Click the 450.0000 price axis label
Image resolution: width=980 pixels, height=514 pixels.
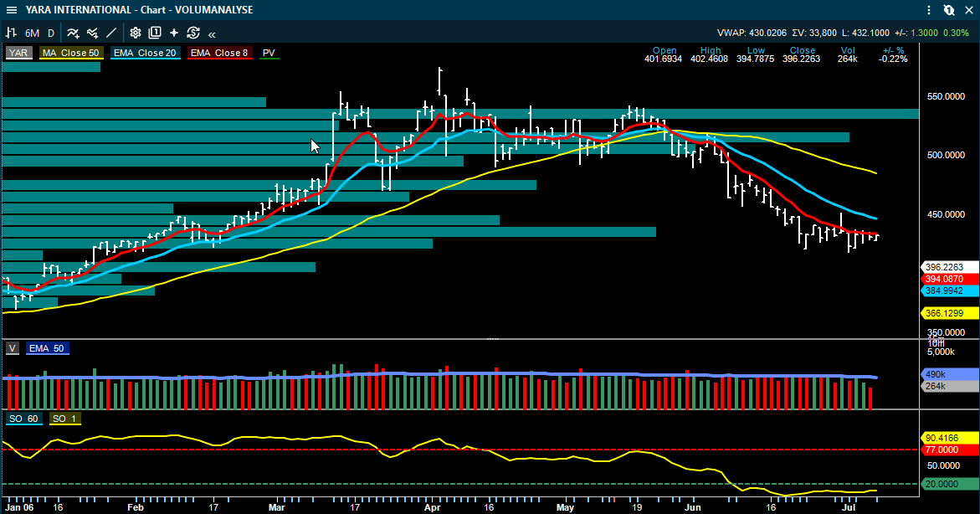coord(946,214)
